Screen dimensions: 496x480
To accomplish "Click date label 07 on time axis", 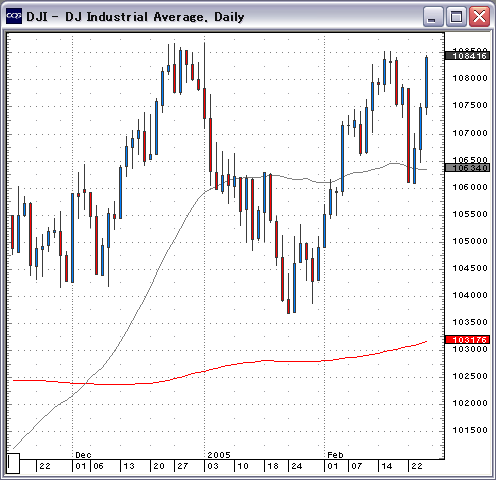I will [x=357, y=466].
